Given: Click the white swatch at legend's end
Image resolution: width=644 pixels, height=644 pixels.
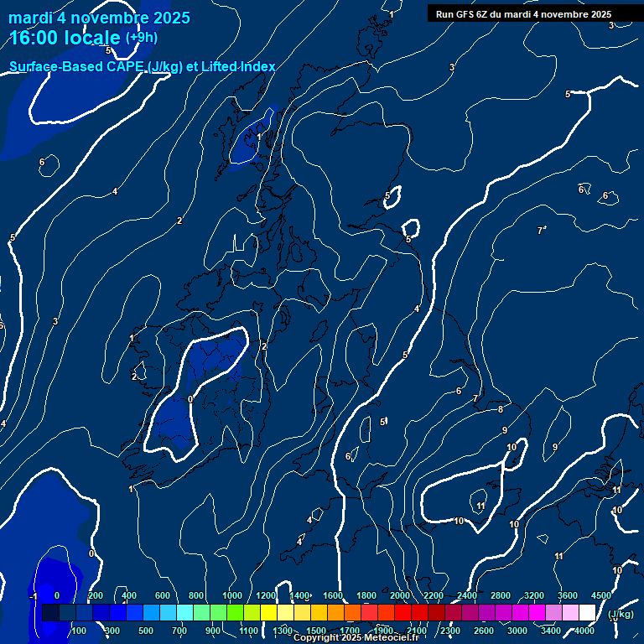Looking at the screenshot, I should pyautogui.click(x=587, y=612).
